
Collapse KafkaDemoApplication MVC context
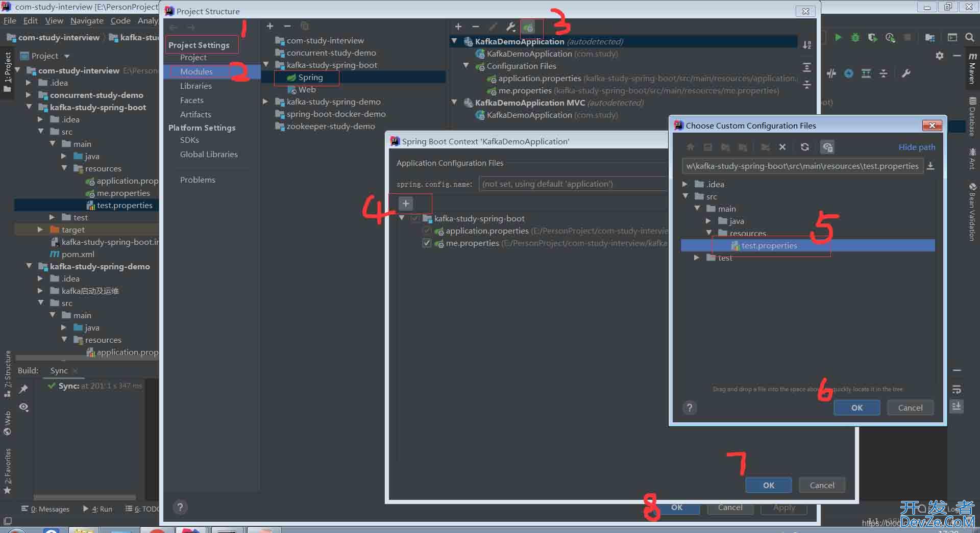pos(454,103)
